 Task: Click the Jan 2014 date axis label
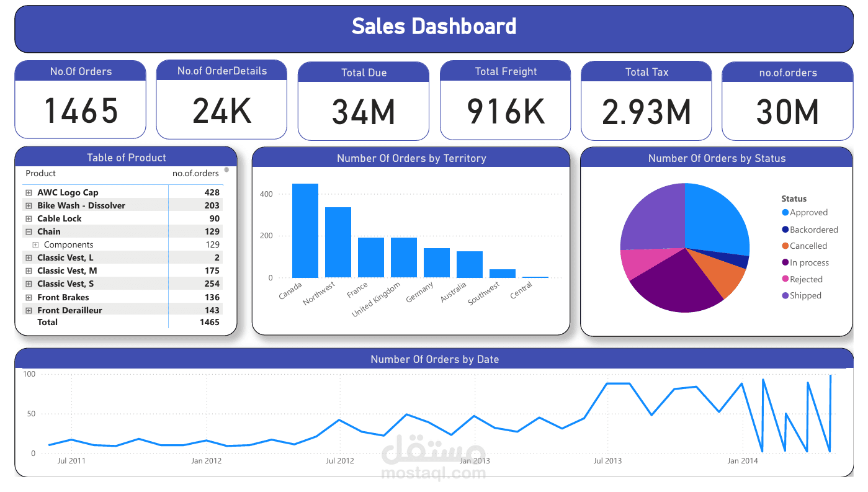pyautogui.click(x=742, y=461)
